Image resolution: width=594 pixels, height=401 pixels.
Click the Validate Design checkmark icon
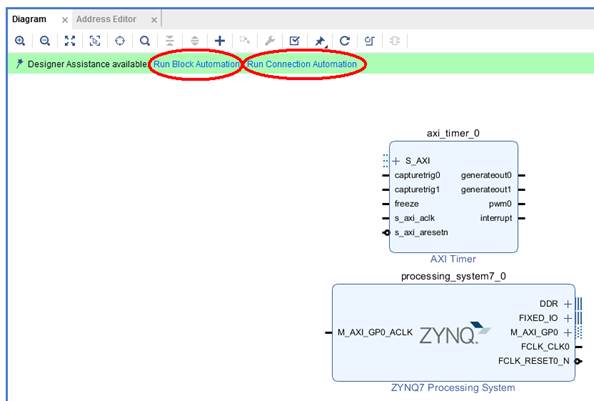click(294, 41)
